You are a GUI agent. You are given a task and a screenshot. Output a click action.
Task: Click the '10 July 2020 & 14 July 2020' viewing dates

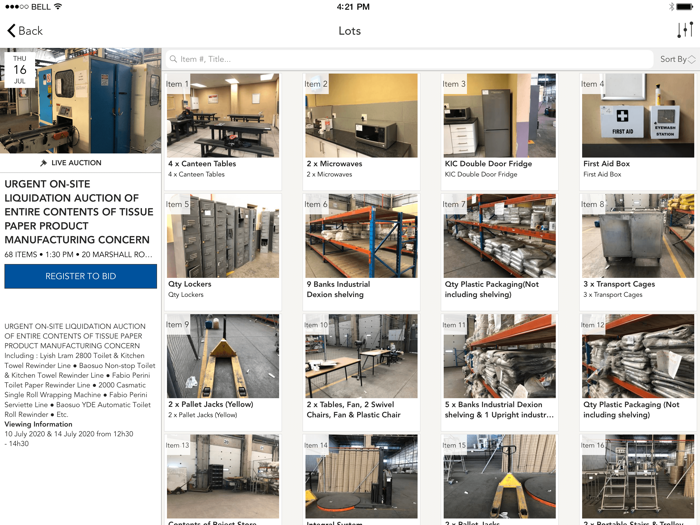69,439
